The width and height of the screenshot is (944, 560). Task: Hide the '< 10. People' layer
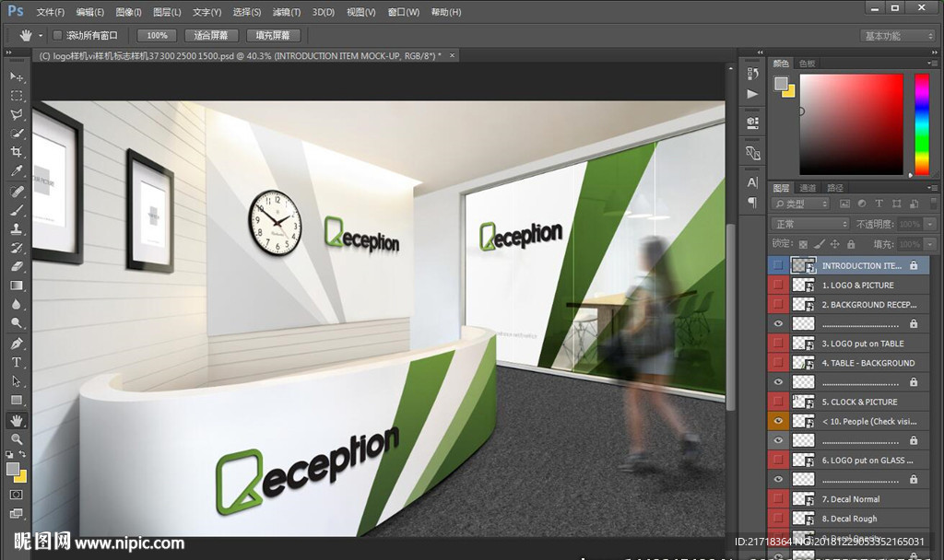point(779,421)
